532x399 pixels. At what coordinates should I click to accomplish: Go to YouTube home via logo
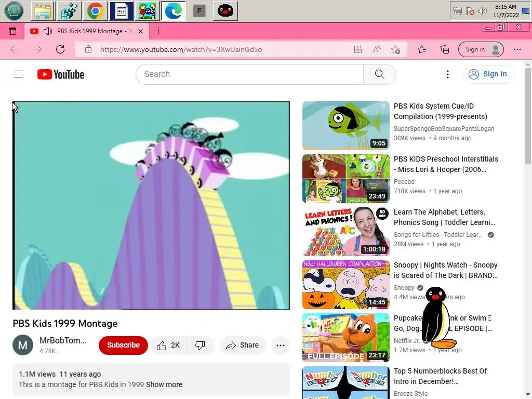tap(61, 74)
